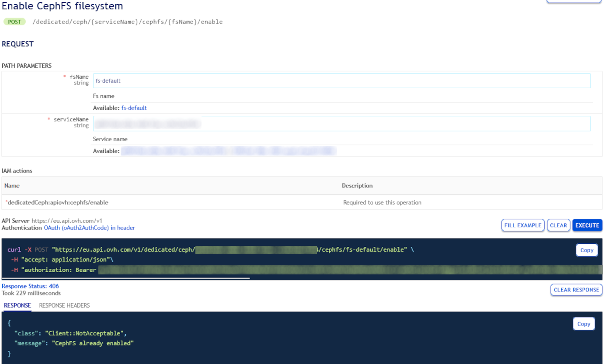612x364 pixels.
Task: Click the Enable CephFS filesystem heading
Action: coord(62,6)
